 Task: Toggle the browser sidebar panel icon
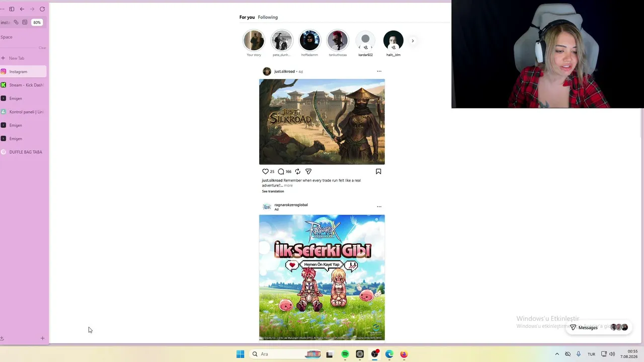pos(12,9)
